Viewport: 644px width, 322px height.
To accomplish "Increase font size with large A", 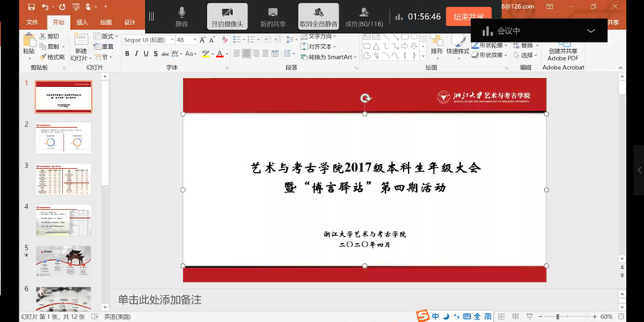I will coord(202,39).
